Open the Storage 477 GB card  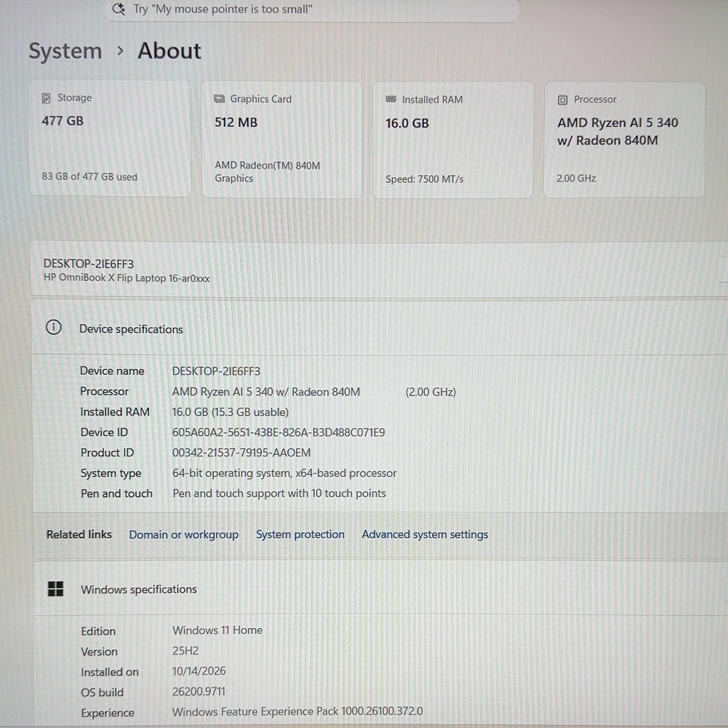pyautogui.click(x=110, y=139)
